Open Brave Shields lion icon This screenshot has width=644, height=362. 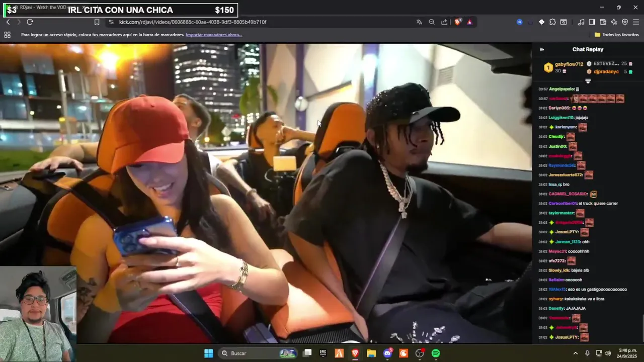(x=457, y=22)
